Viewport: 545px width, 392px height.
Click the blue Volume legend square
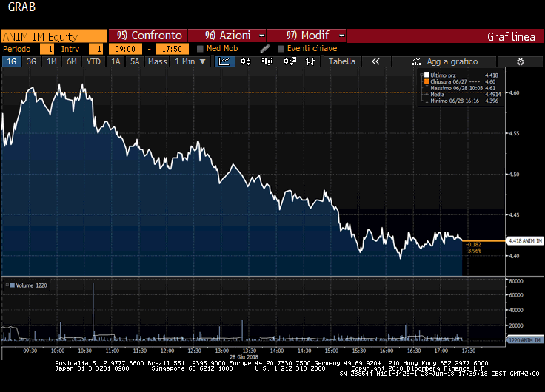pos(12,285)
